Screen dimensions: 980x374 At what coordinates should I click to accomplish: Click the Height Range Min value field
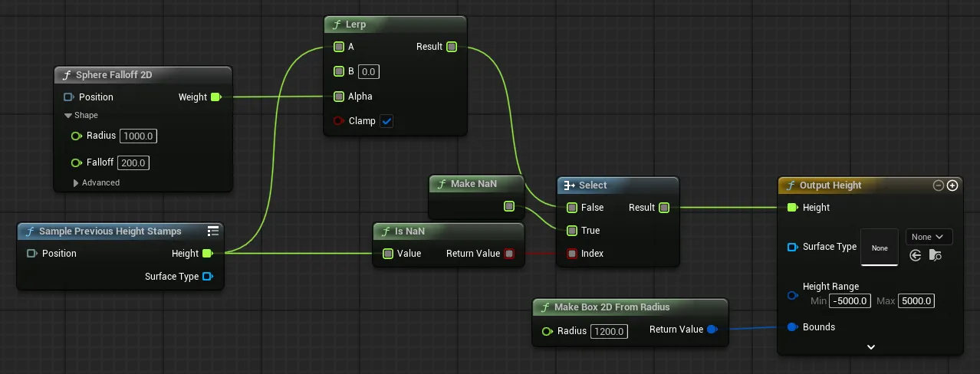(850, 301)
